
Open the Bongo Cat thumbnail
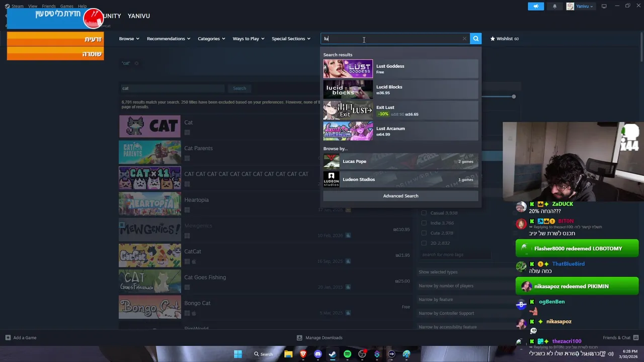(149, 307)
